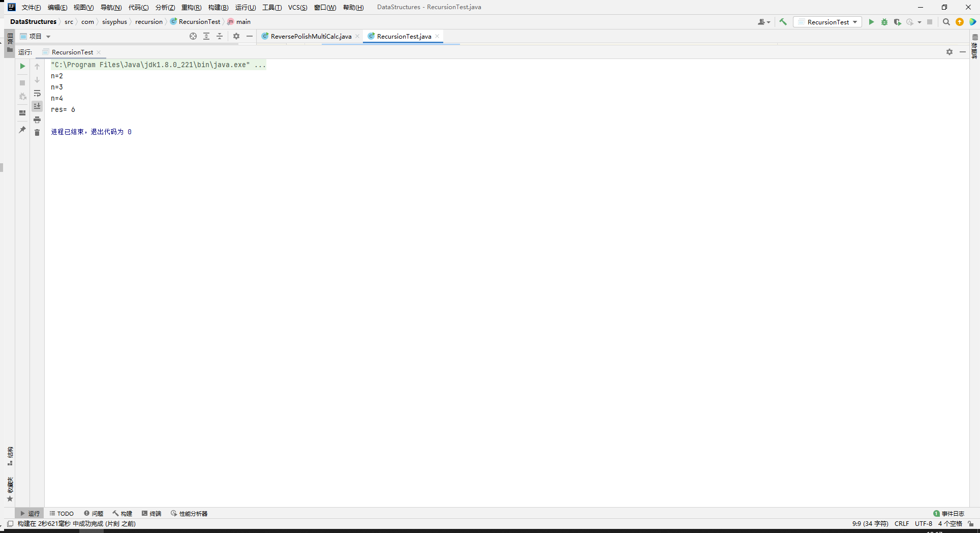Viewport: 980px width, 533px height.
Task: Close the RecursionTest.java editor tab
Action: [437, 36]
